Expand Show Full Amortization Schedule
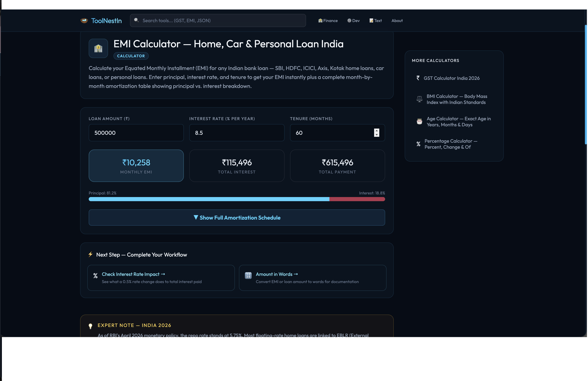588x381 pixels. pos(237,218)
